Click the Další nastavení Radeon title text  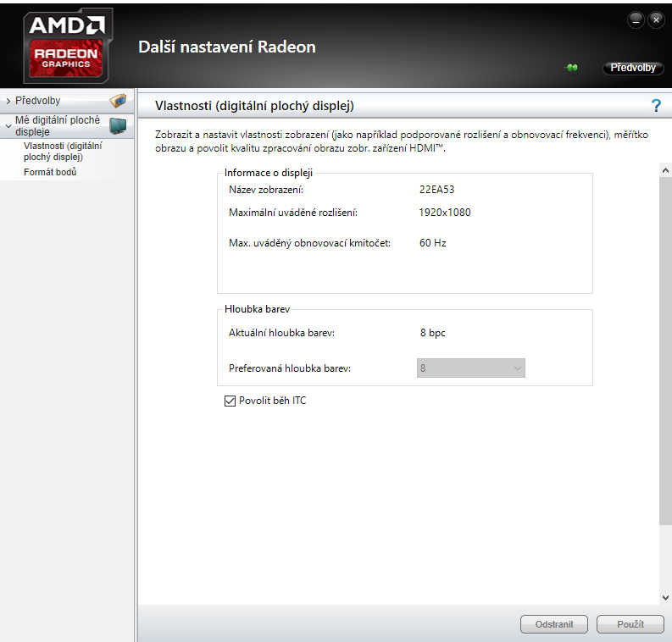coord(226,47)
